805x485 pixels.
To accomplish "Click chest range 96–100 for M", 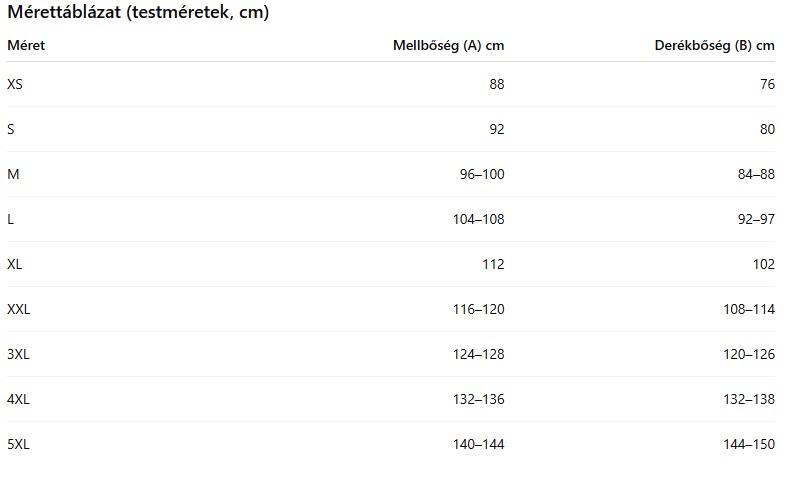I will (482, 174).
